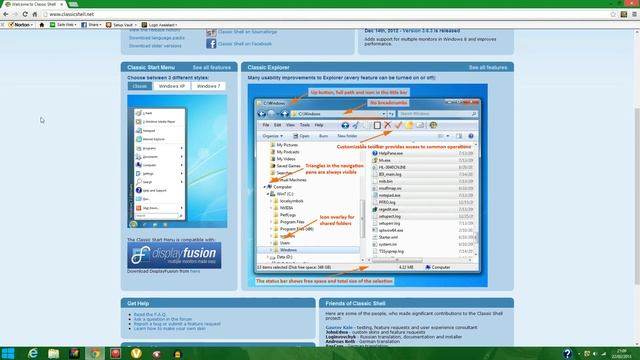Viewport: 640px width, 360px height.
Task: Click Learn how to make your own skin
Action: click(169, 329)
